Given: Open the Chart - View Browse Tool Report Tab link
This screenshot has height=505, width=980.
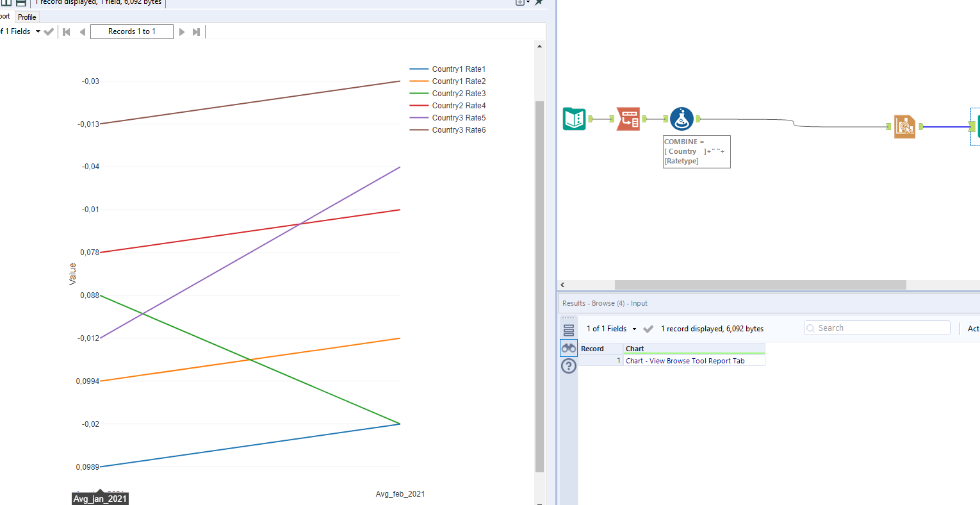Looking at the screenshot, I should tap(686, 360).
